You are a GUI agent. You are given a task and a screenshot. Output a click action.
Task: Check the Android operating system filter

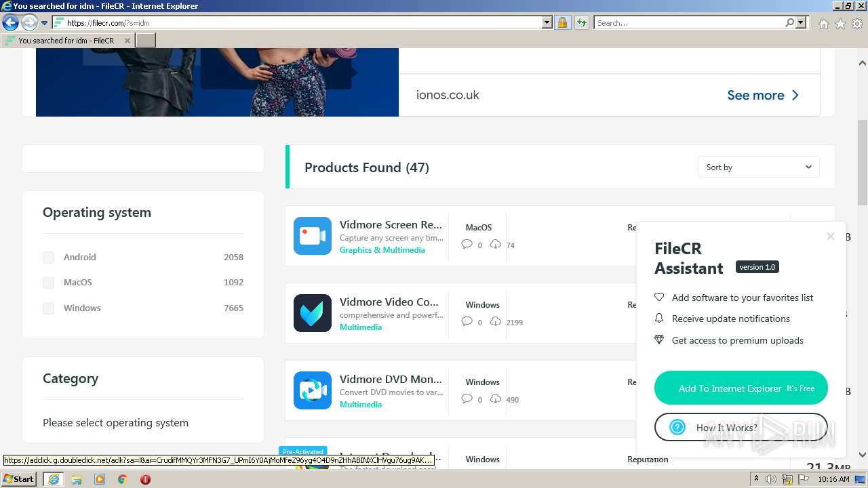click(x=48, y=257)
